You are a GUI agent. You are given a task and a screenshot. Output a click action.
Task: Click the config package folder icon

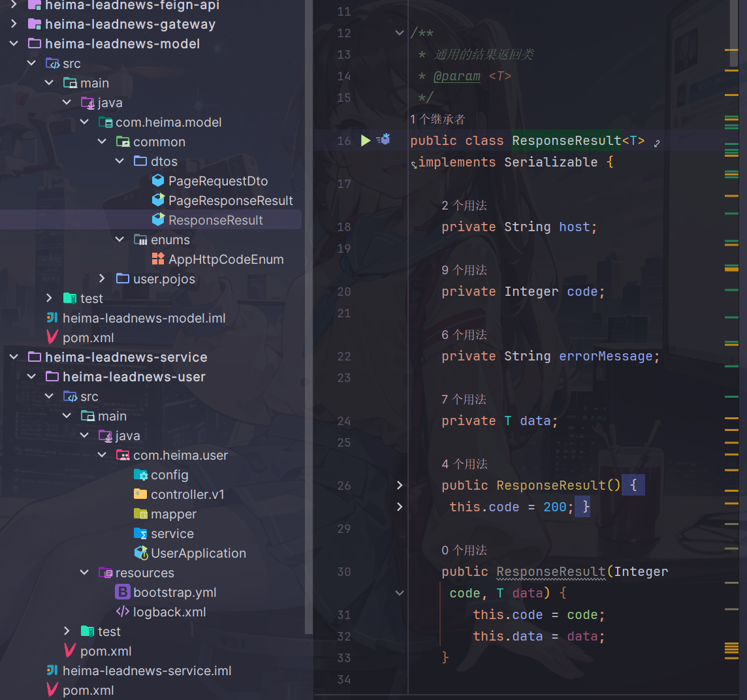[140, 475]
